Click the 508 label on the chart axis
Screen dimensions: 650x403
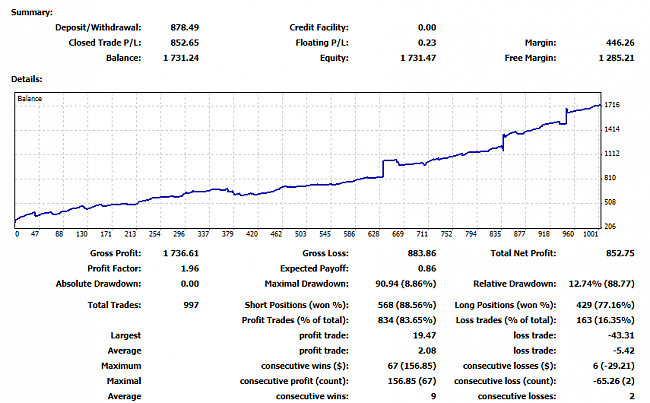pos(610,202)
